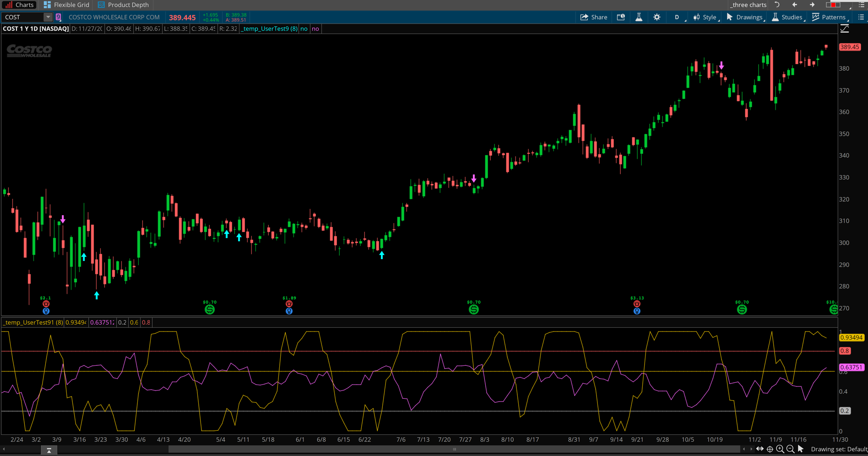The width and height of the screenshot is (868, 456).
Task: Click the Share button
Action: tap(594, 17)
